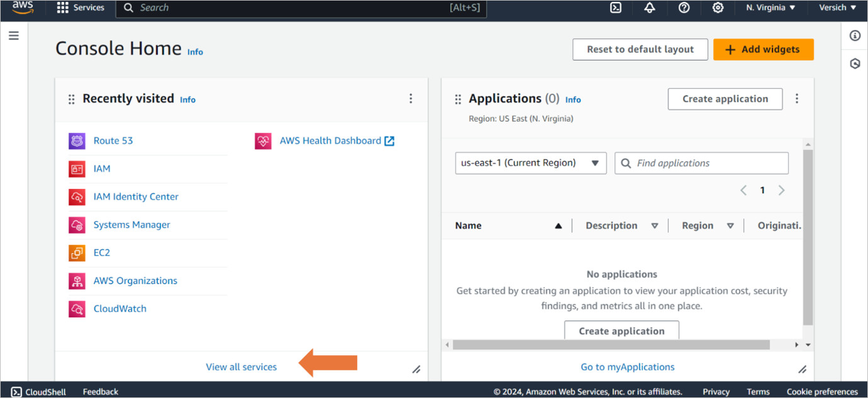868x398 pixels.
Task: Click the top Search field
Action: tap(301, 8)
